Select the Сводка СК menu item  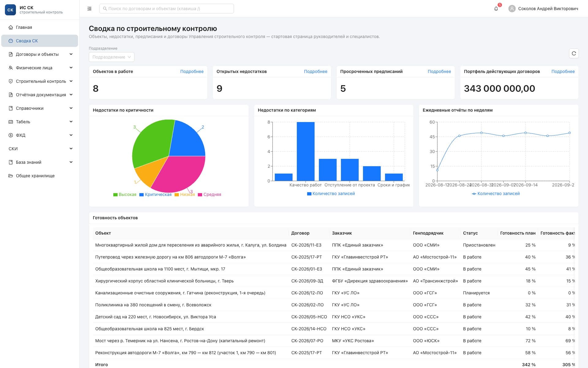pos(40,41)
